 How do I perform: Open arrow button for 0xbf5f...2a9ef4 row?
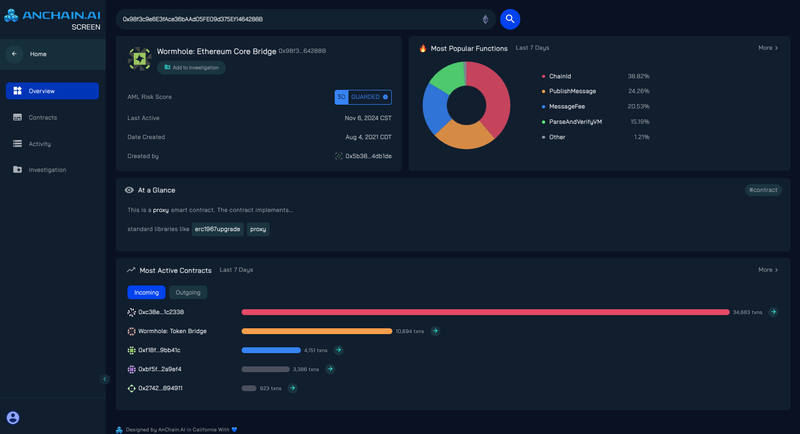[330, 369]
